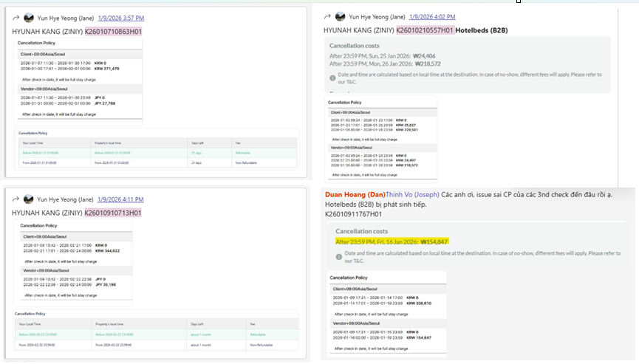Image resolution: width=639 pixels, height=364 pixels.
Task: Open Cancellation Policy card image in 3:57 PM message
Action: point(78,81)
